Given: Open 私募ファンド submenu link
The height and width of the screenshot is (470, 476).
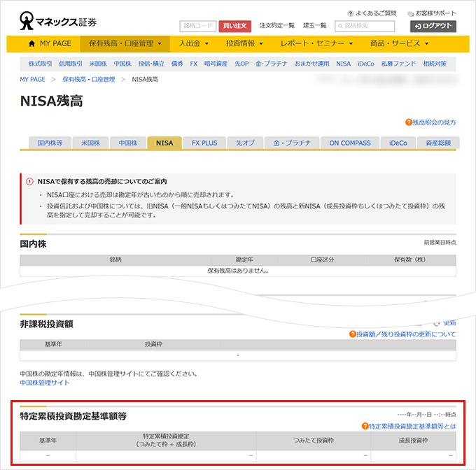Looking at the screenshot, I should pyautogui.click(x=398, y=64).
